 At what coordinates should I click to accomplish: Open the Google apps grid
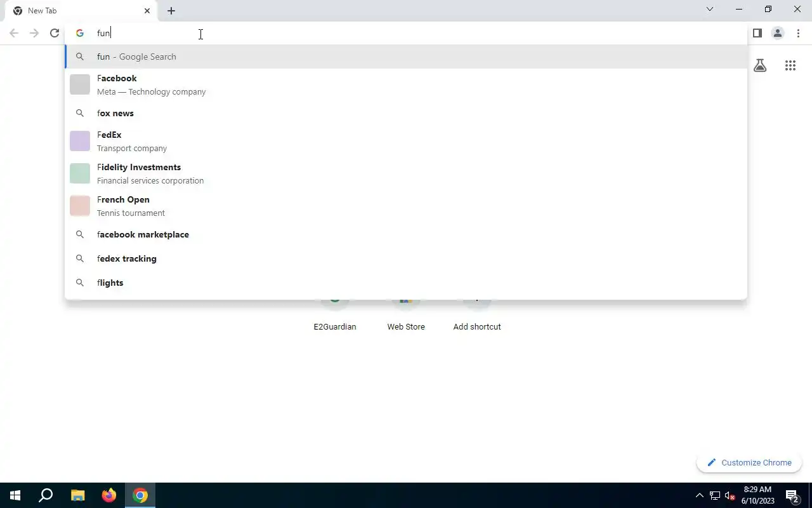click(x=790, y=65)
